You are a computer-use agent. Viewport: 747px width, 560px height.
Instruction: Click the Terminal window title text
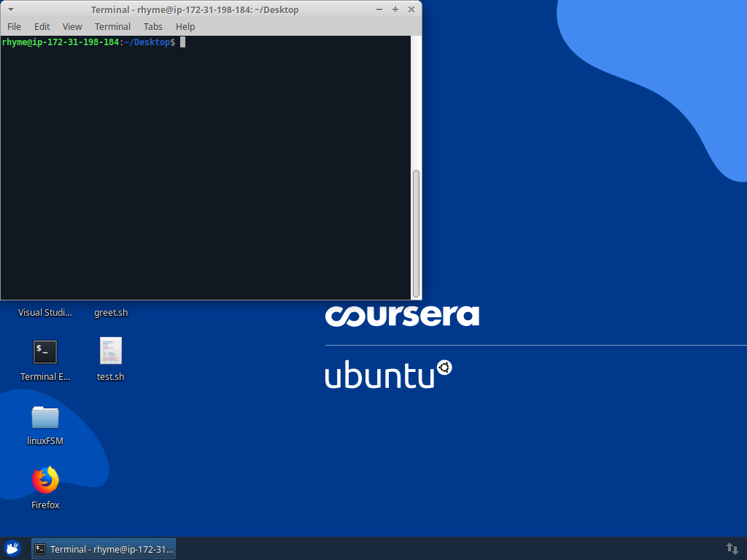(x=195, y=9)
